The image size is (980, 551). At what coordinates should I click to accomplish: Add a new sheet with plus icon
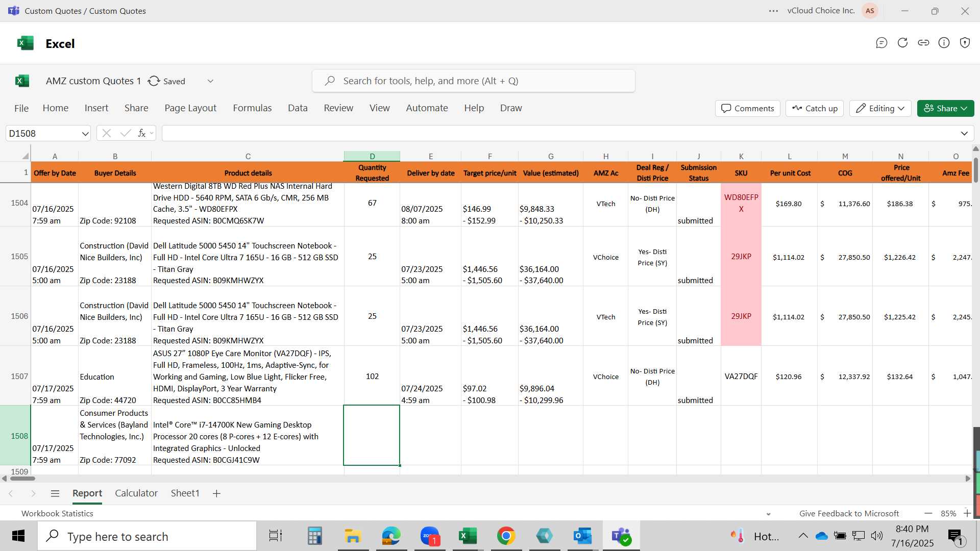coord(216,493)
